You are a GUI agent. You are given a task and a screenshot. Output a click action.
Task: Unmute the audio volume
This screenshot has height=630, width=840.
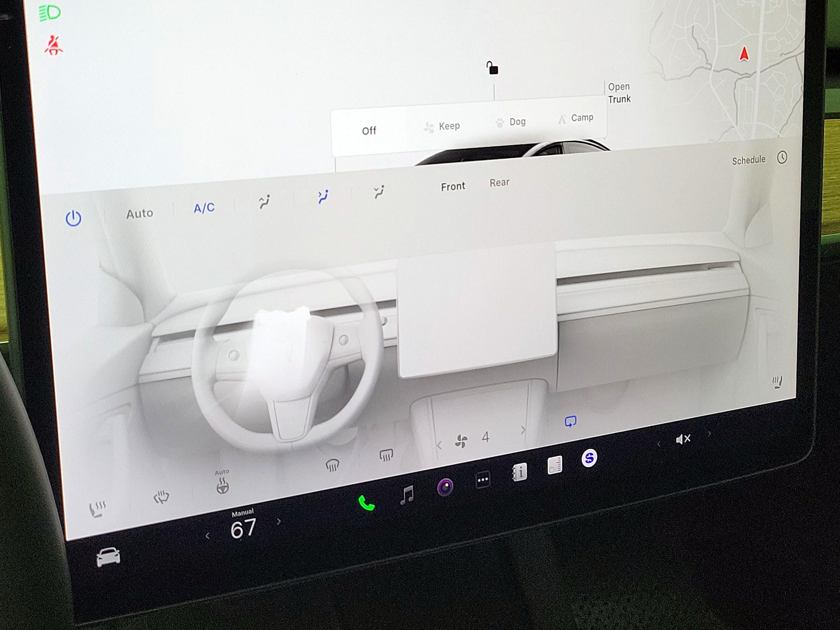click(x=683, y=438)
